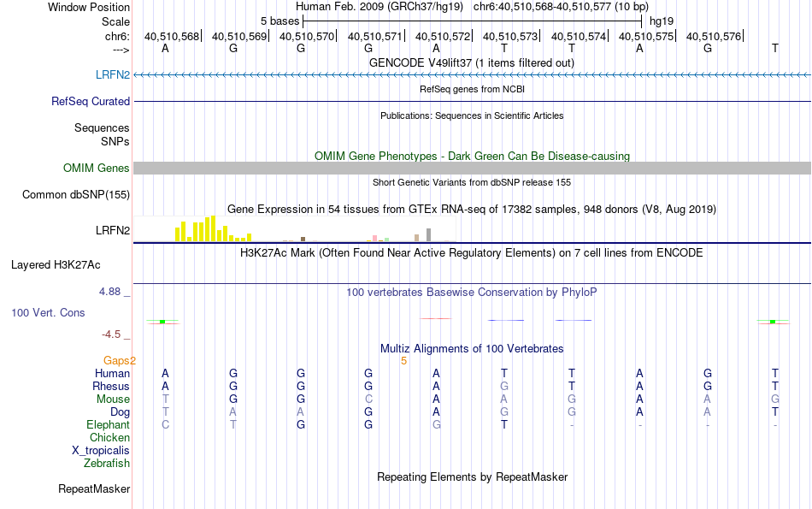Click the 100 Vert. Cons track label
Screen dimensions: 812x509
tap(48, 312)
